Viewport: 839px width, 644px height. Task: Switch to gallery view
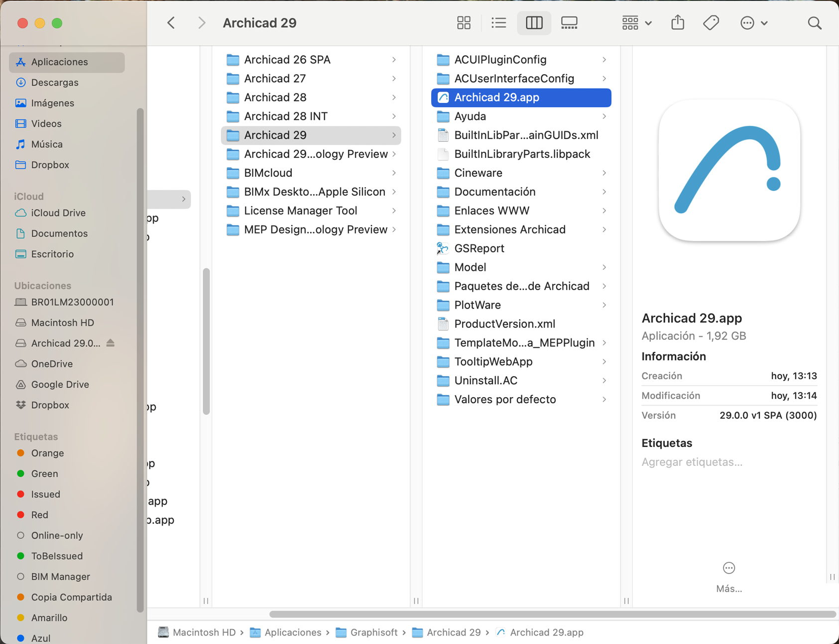(569, 23)
